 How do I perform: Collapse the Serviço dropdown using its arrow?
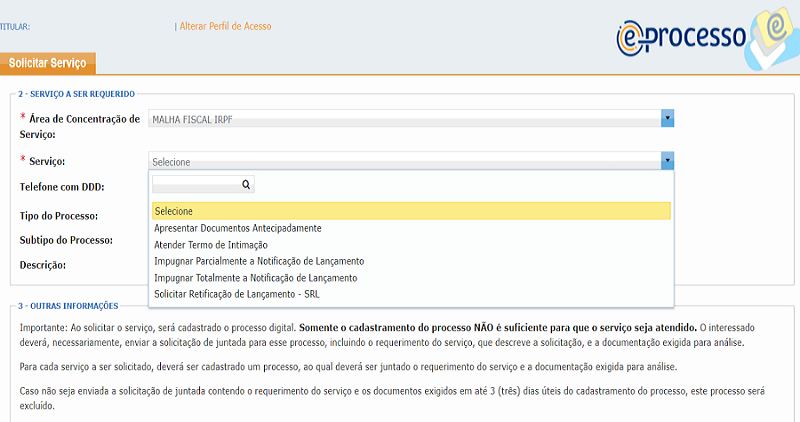tap(667, 161)
